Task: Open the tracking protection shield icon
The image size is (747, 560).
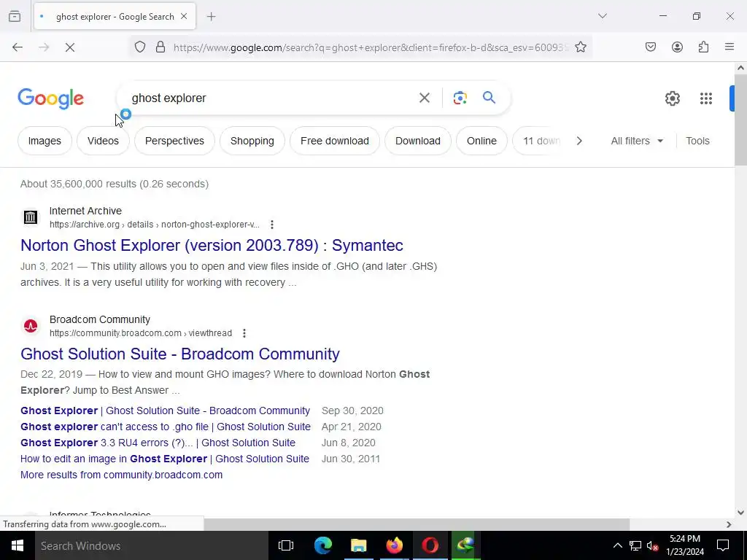Action: tap(139, 47)
